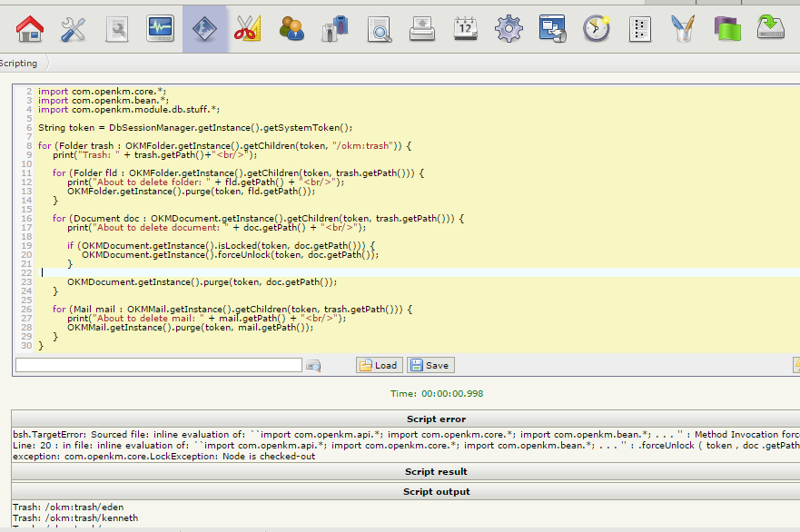The width and height of the screenshot is (800, 532).
Task: Open the Home icon in toolbar
Action: (30, 28)
